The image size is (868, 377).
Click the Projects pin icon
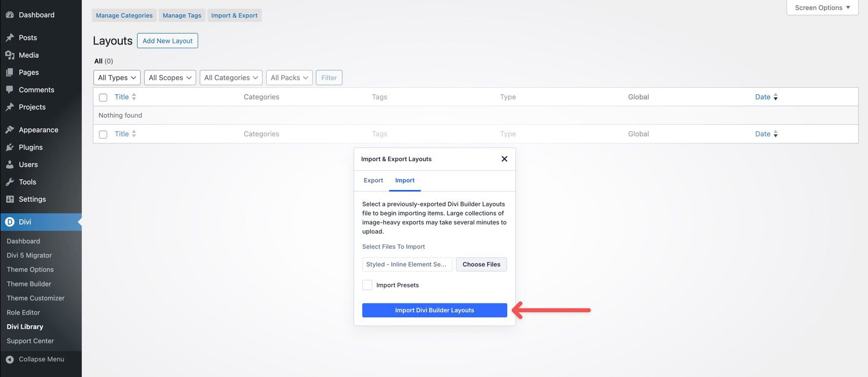[10, 107]
